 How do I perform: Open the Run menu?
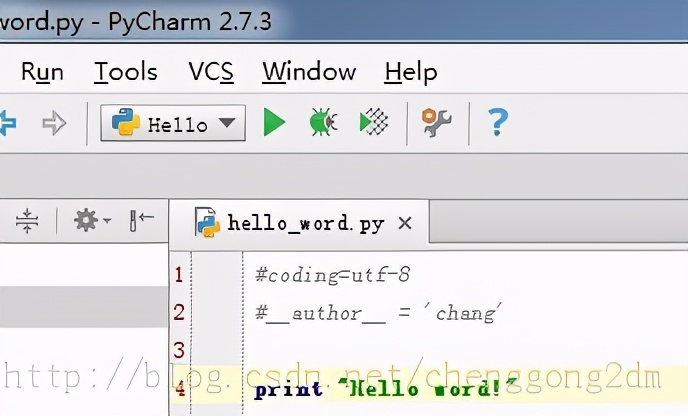[43, 72]
